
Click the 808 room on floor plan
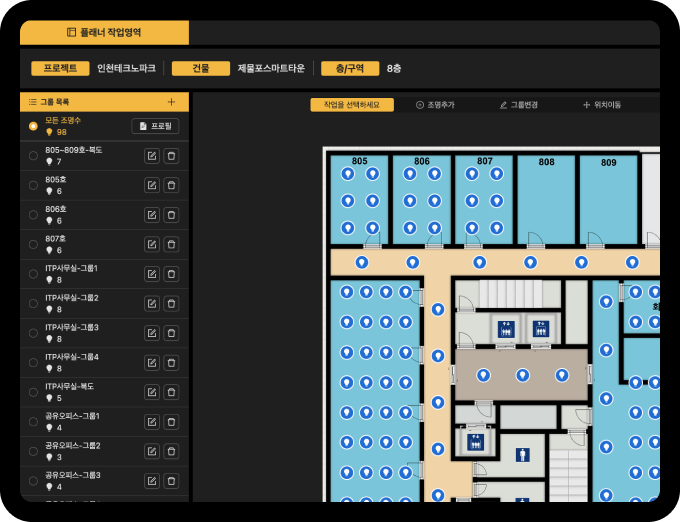click(x=547, y=200)
